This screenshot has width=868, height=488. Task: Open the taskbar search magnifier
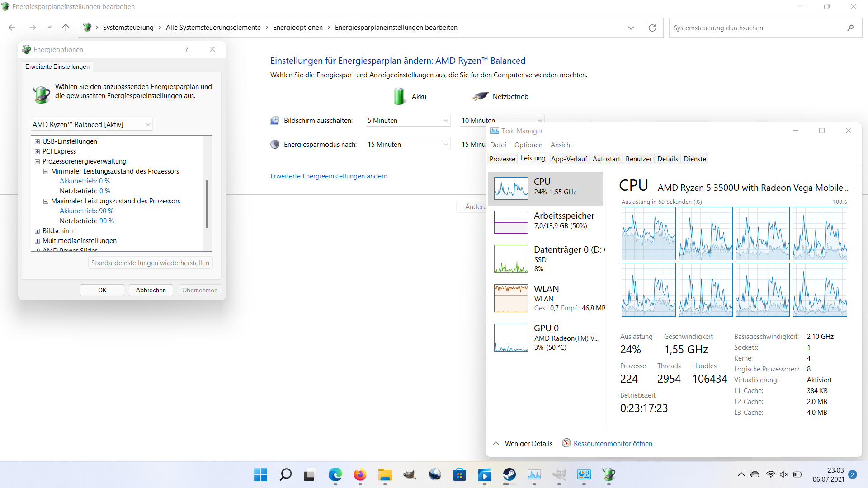[x=285, y=475]
